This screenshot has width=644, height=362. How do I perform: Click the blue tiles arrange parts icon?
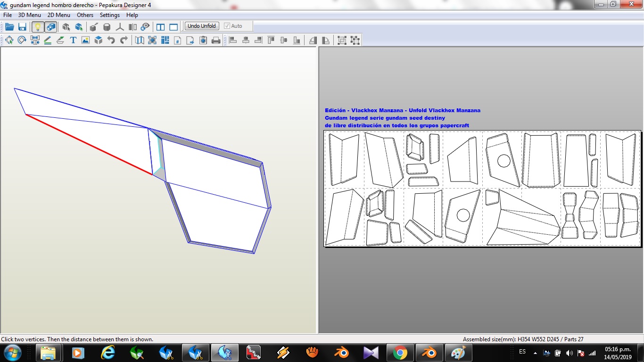(x=165, y=41)
